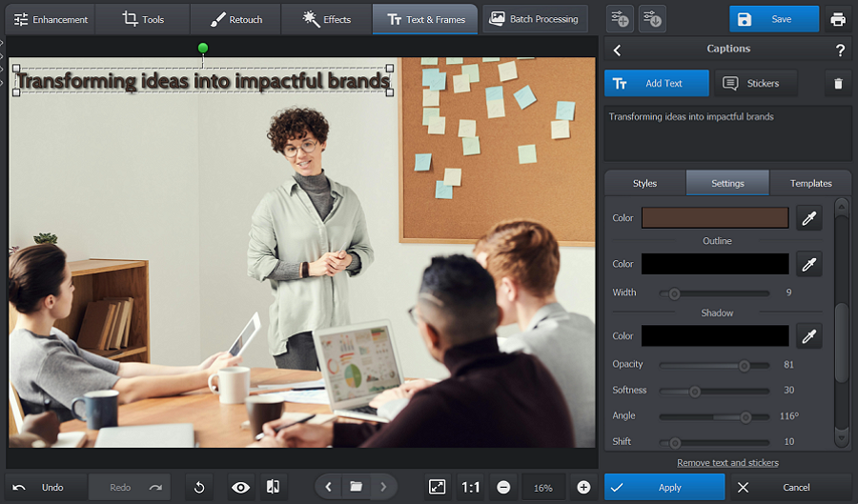Click the scroll-down arrow of settings panel
Image resolution: width=858 pixels, height=504 pixels.
842,437
